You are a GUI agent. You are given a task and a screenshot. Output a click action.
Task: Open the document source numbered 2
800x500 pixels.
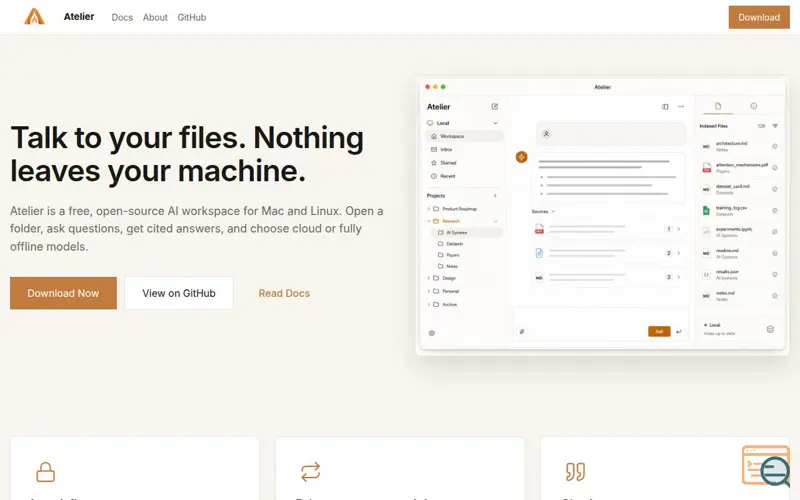607,253
